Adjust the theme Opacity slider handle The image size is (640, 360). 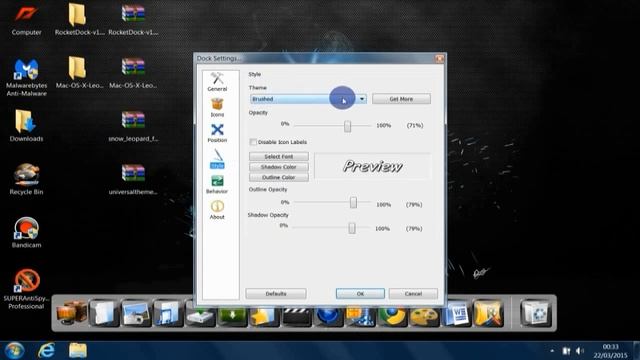pos(347,126)
